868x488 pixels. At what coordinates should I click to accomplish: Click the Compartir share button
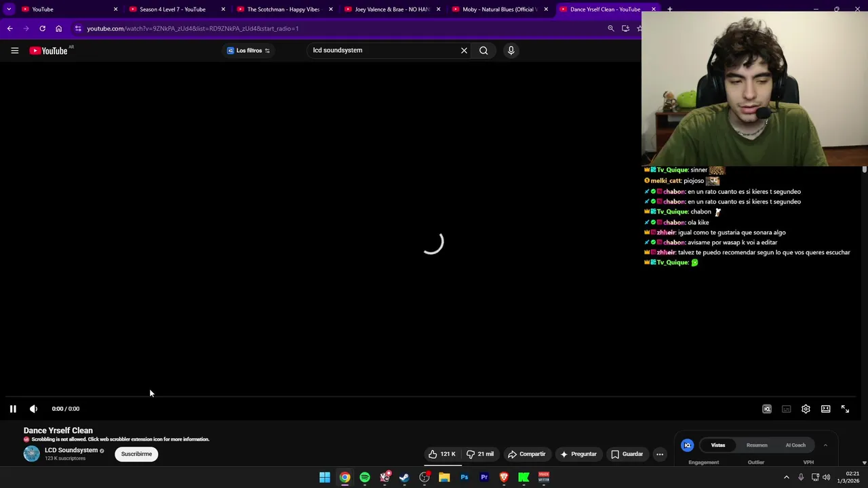pos(527,454)
